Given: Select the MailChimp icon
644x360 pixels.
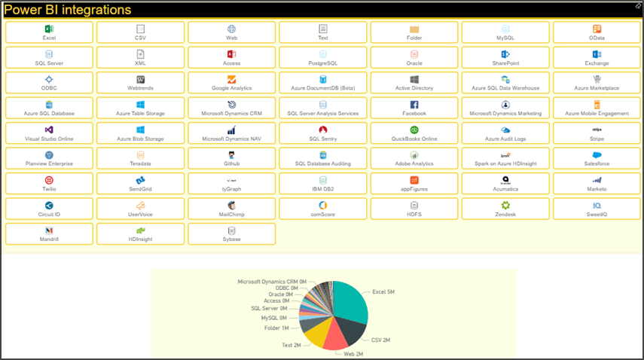Looking at the screenshot, I should tap(231, 205).
